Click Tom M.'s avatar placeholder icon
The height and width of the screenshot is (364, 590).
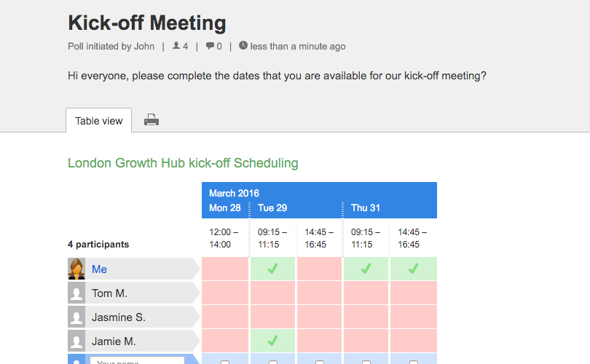pos(76,293)
